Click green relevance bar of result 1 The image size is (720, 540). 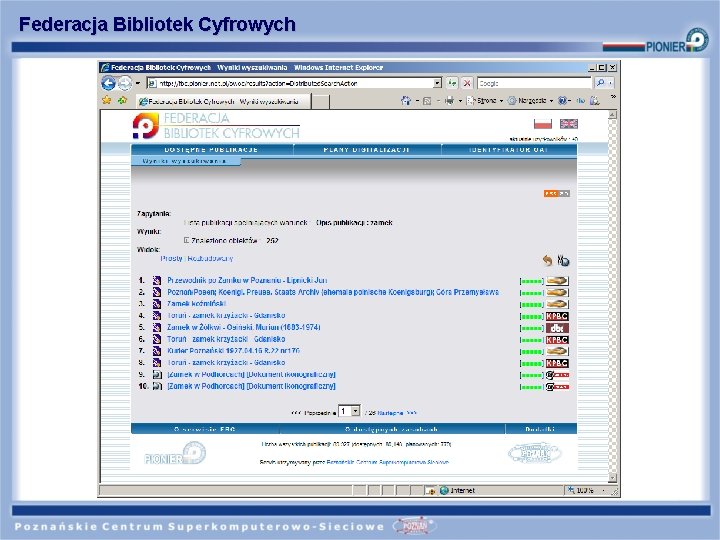532,281
